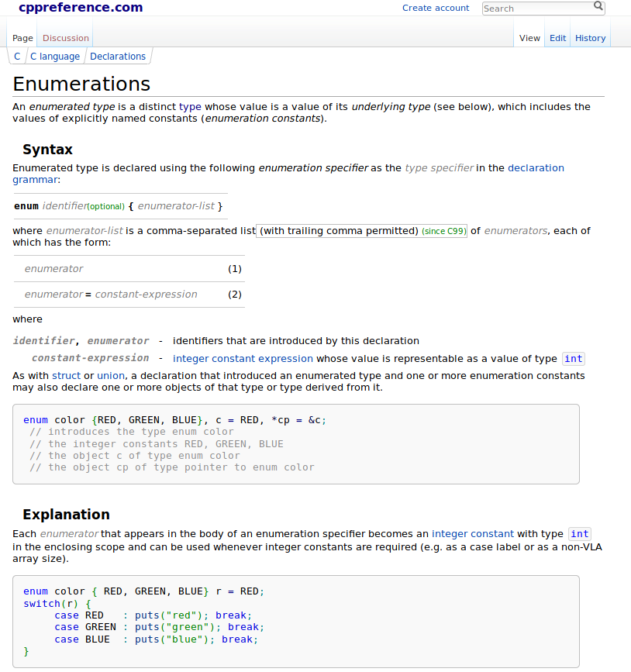The image size is (631, 672).
Task: Open Declarations breadcrumb item
Action: 118,57
